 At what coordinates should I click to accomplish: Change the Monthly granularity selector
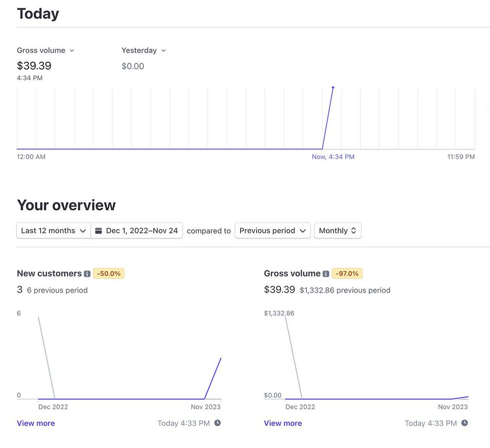coord(338,230)
